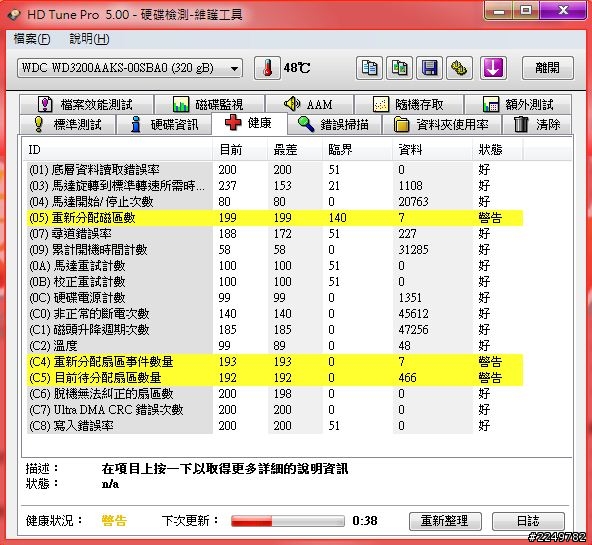The image size is (592, 545).
Task: Click the 資料 column header
Action: click(432, 150)
